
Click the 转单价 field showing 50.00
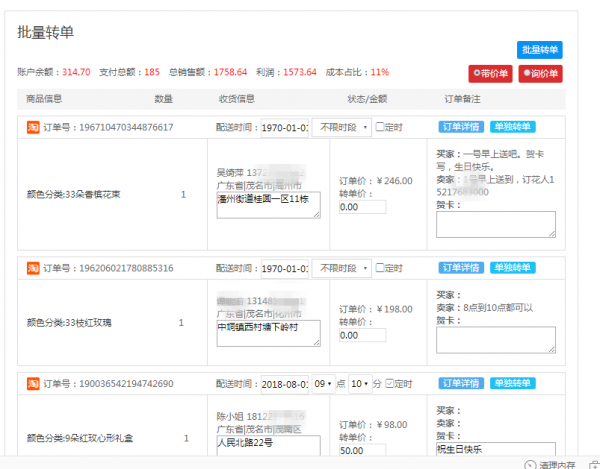[362, 451]
